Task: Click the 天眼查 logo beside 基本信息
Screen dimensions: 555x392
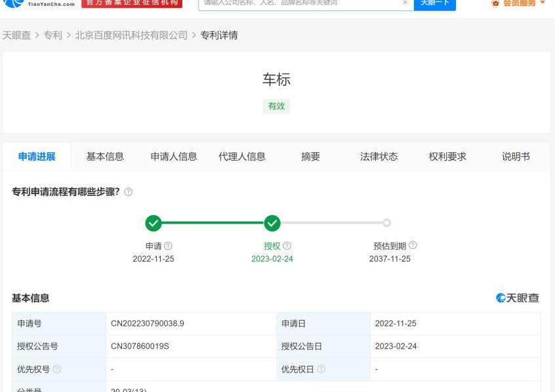Action: (518, 298)
